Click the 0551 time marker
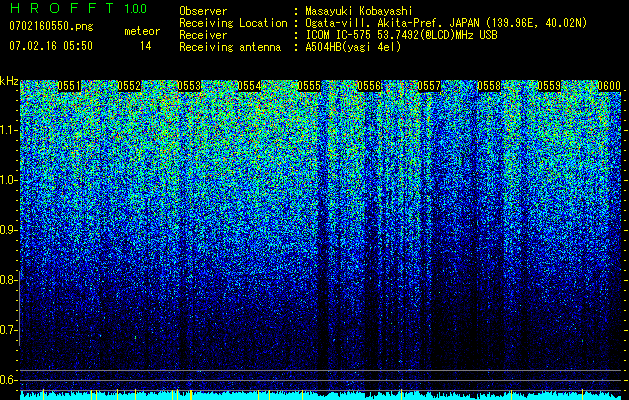This screenshot has width=629, height=400. (x=69, y=86)
